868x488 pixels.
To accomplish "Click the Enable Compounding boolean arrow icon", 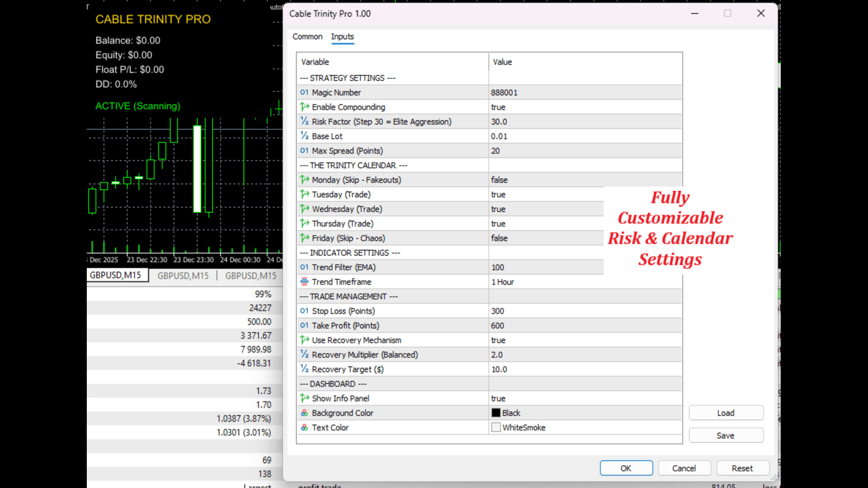I will pos(304,107).
